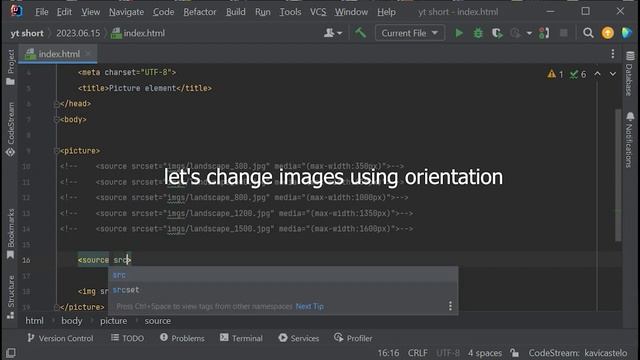Click source in the breadcrumb bar
Viewport: 640px width, 360px height.
[158, 321]
